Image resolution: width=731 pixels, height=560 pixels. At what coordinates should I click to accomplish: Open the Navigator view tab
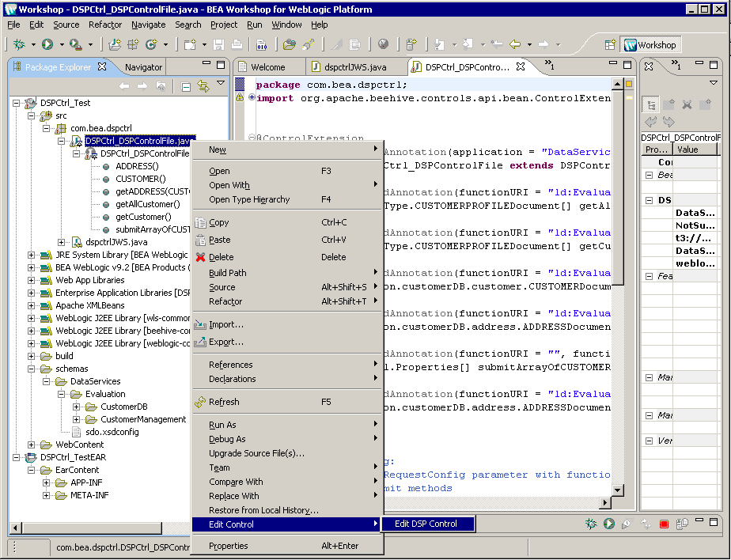[143, 67]
